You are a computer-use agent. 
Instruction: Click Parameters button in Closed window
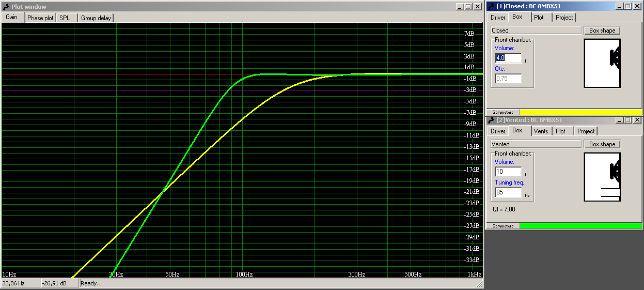pos(504,112)
